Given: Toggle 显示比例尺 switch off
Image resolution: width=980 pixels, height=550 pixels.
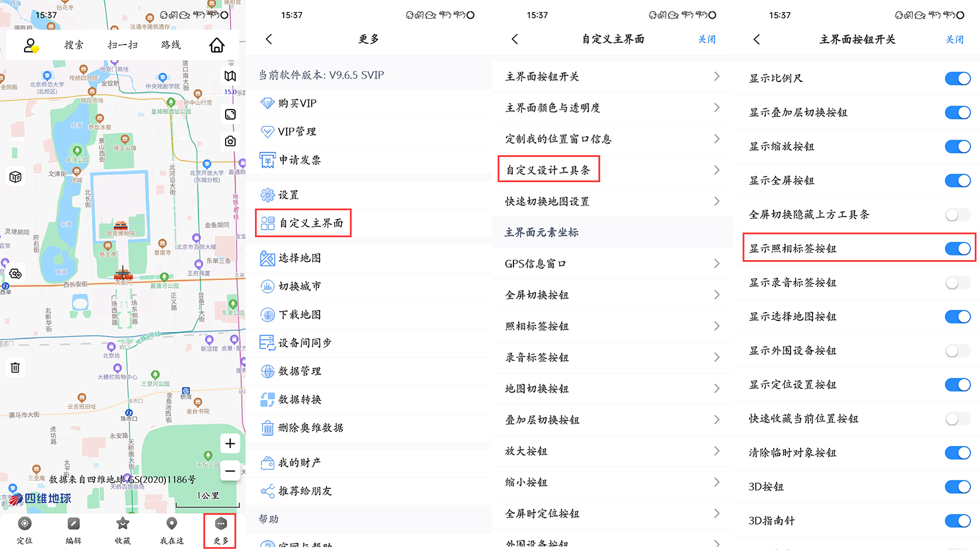Looking at the screenshot, I should point(957,78).
